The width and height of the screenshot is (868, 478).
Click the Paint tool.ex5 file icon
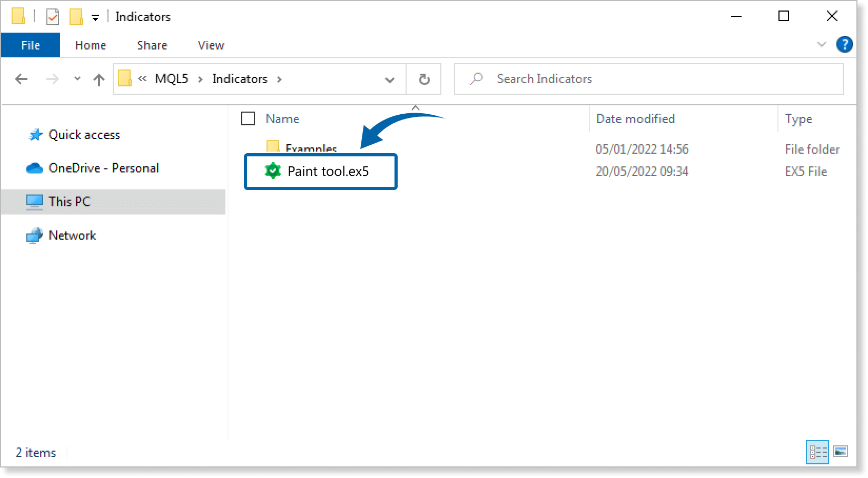(273, 171)
